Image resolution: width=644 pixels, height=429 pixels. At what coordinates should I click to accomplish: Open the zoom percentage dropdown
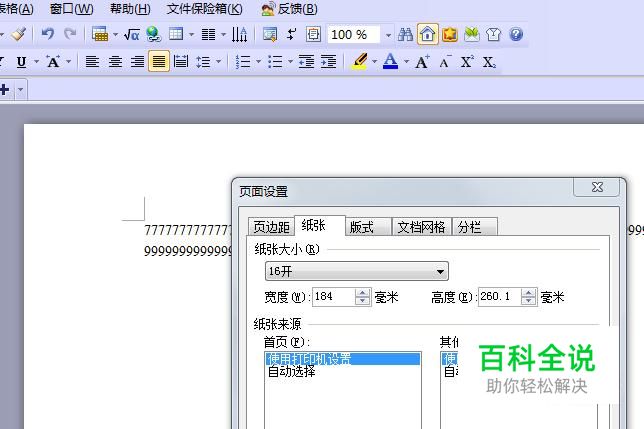coord(388,35)
